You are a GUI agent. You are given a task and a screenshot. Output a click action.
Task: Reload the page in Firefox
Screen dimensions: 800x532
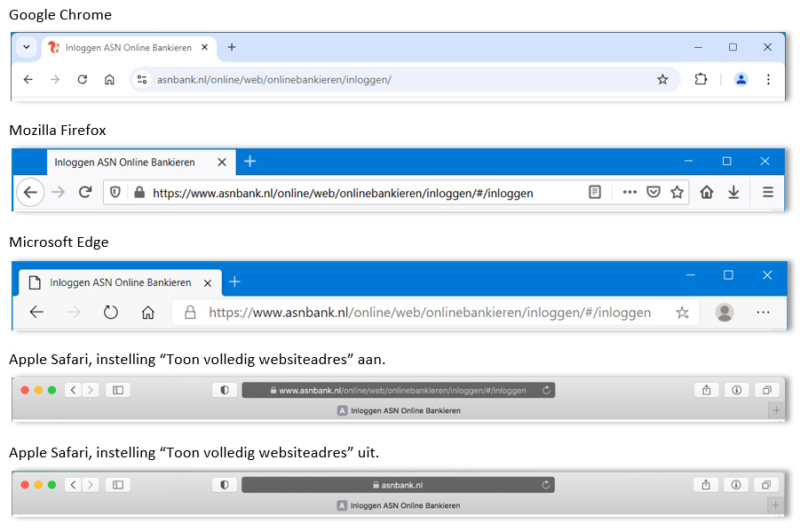85,193
